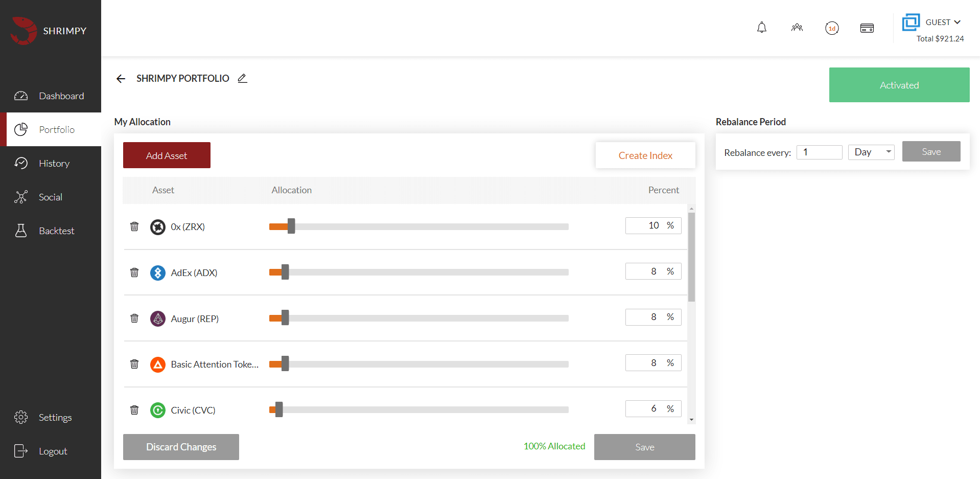Click the Social network icon in sidebar
Image resolution: width=980 pixels, height=479 pixels.
(x=21, y=197)
